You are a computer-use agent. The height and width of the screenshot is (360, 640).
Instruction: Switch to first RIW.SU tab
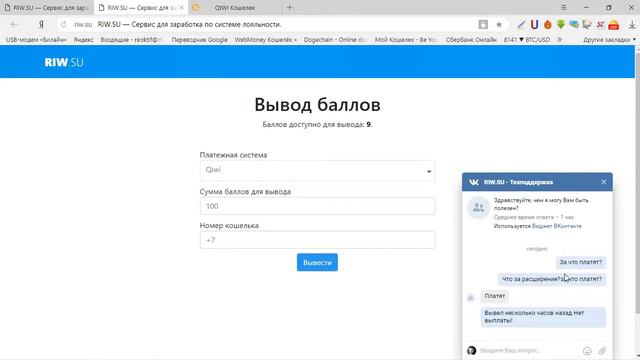coord(47,7)
